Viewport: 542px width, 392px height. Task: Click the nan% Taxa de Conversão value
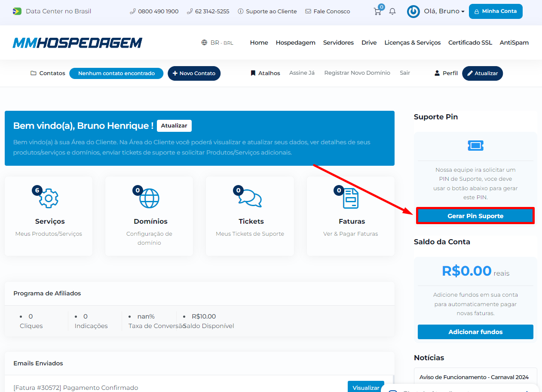(x=146, y=316)
